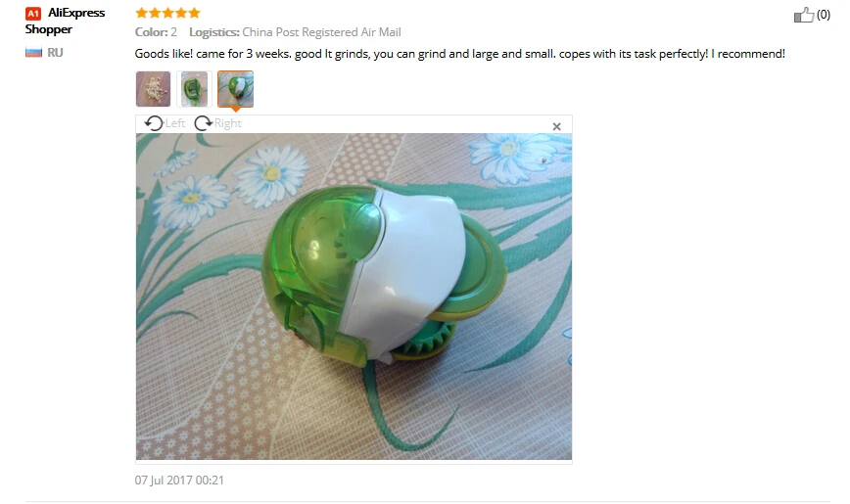This screenshot has height=504, width=850.
Task: Click the RU country label
Action: [x=55, y=53]
